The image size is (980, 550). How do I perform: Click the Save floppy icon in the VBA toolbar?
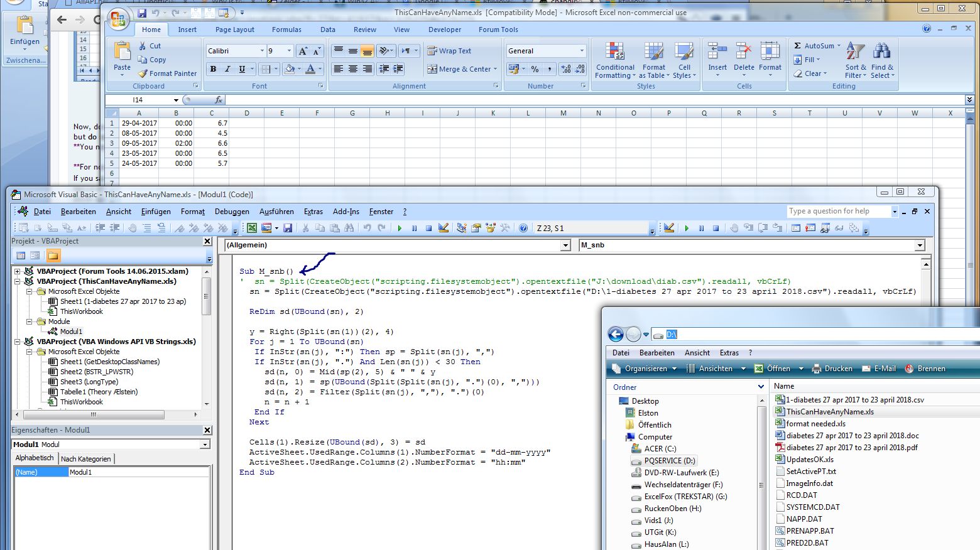[x=288, y=228]
